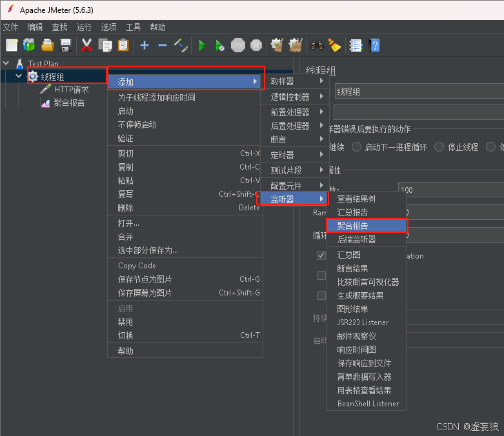
Task: Open the 文件 menu
Action: point(10,27)
